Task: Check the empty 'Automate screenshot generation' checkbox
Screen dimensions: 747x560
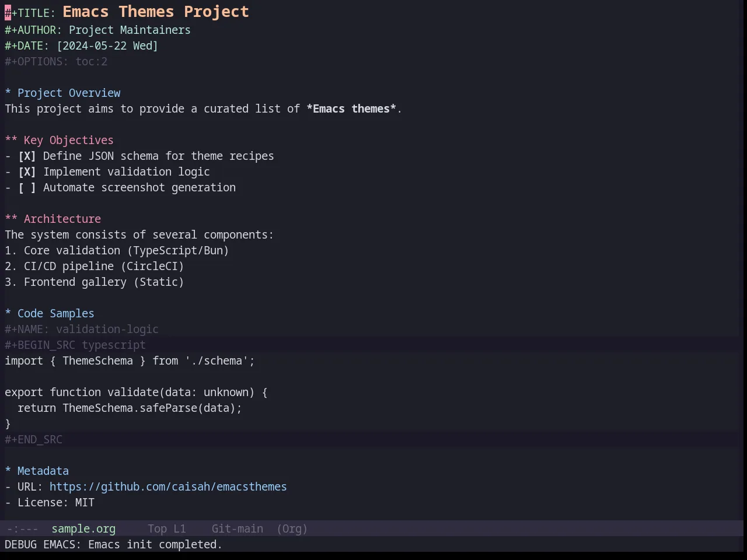Action: click(x=27, y=187)
